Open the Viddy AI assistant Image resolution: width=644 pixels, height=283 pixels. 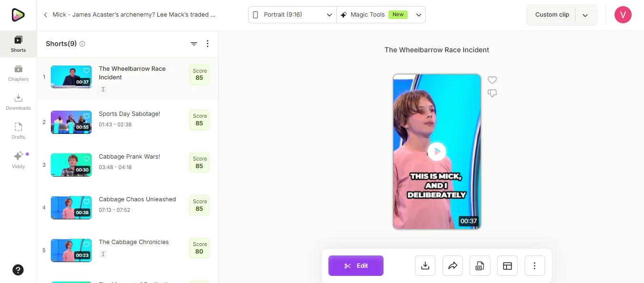coord(18,160)
